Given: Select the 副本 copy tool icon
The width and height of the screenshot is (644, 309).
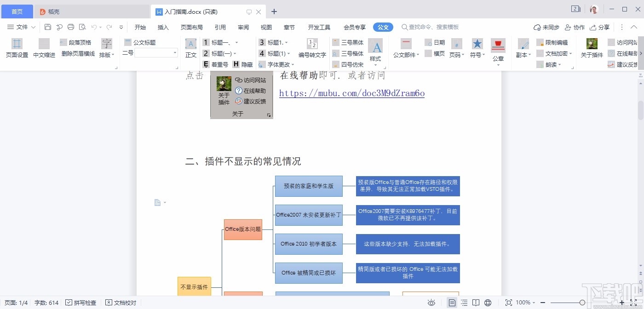Looking at the screenshot, I should click(523, 48).
